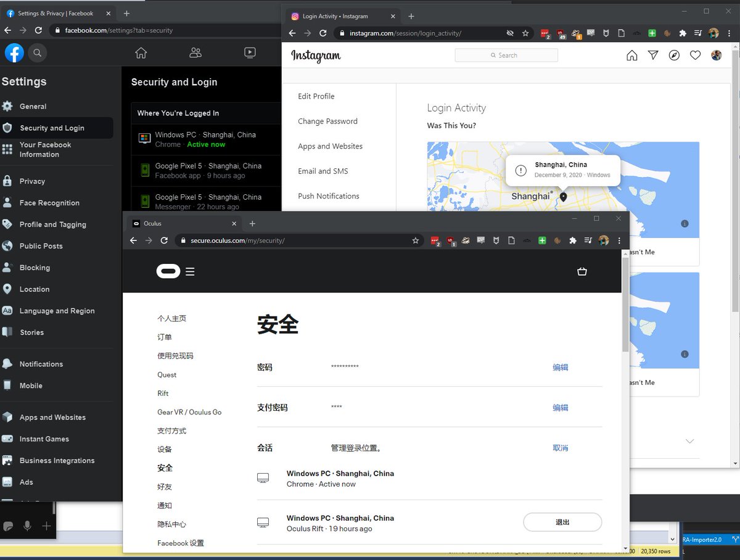Viewport: 740px width, 560px height.
Task: Open new tab in Oculus window
Action: tap(252, 223)
